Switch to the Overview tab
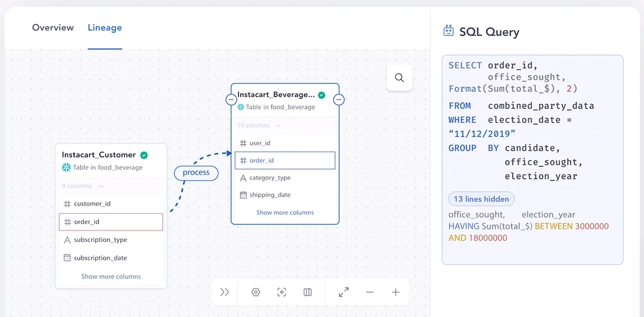The width and height of the screenshot is (644, 317). point(53,28)
